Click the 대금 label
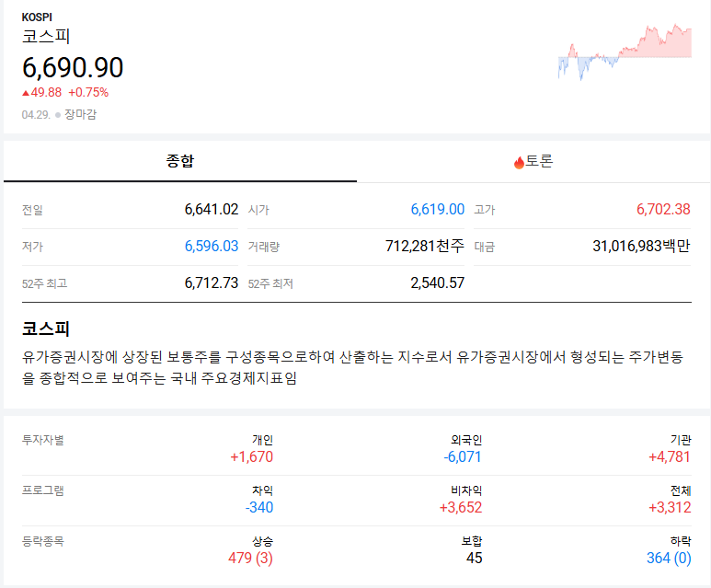The image size is (711, 588). click(485, 247)
